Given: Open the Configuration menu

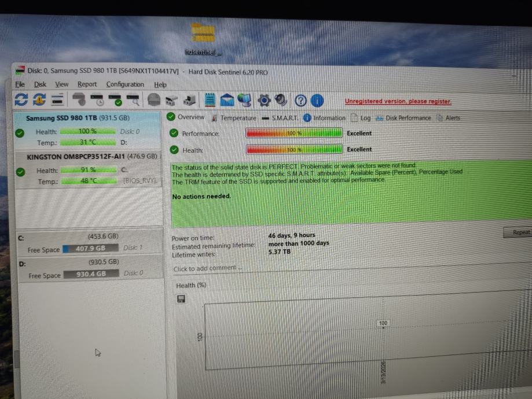Looking at the screenshot, I should tap(125, 84).
